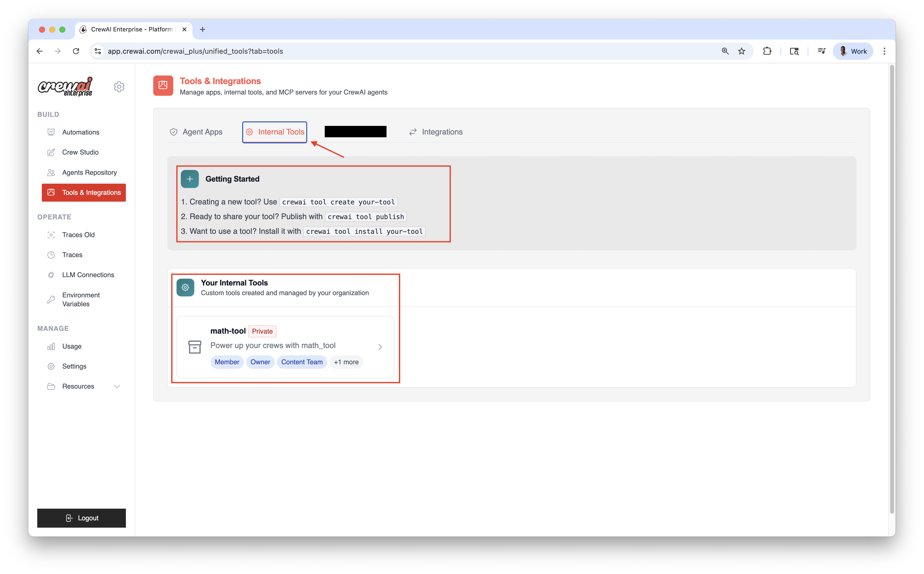Bookmark this page with the star icon
Viewport: 924px width, 574px height.
[741, 51]
